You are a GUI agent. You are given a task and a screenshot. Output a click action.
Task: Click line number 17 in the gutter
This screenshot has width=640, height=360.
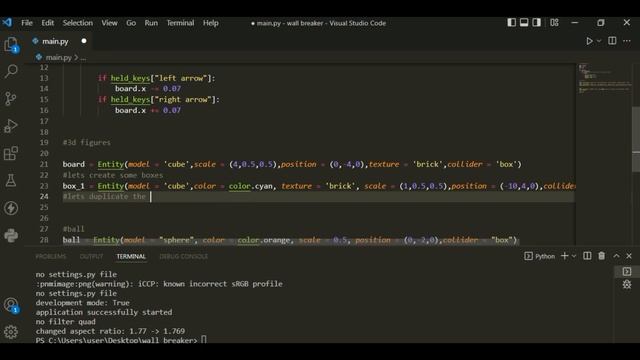tap(44, 121)
